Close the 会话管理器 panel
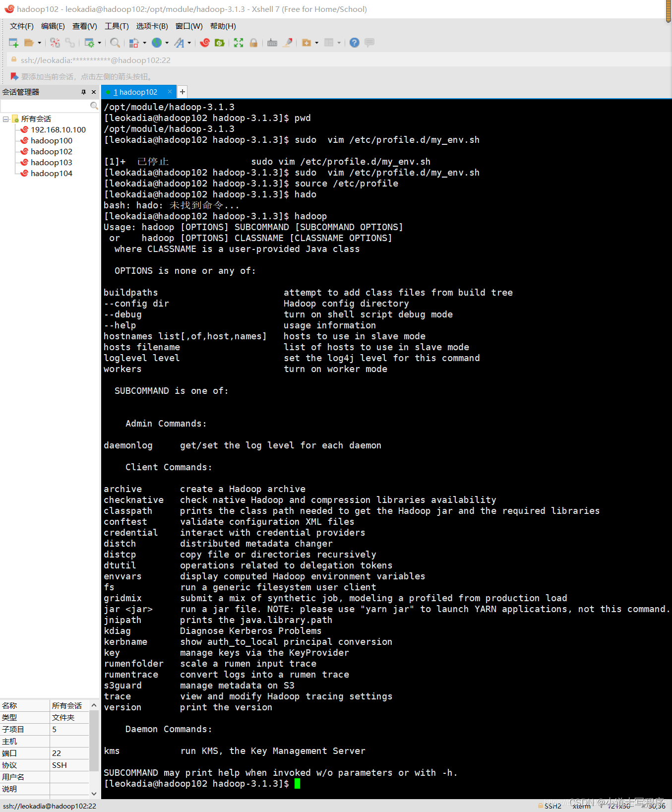This screenshot has height=812, width=672. [x=94, y=92]
